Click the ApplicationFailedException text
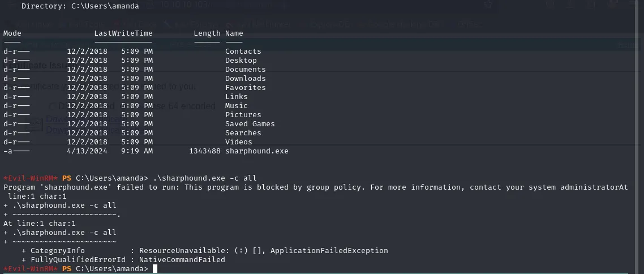Image resolution: width=644 pixels, height=274 pixels. tap(329, 251)
